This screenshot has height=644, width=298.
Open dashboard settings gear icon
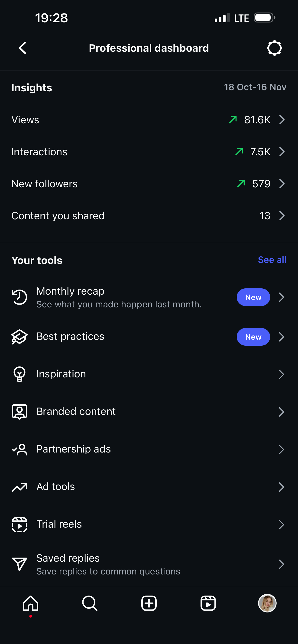click(x=274, y=48)
